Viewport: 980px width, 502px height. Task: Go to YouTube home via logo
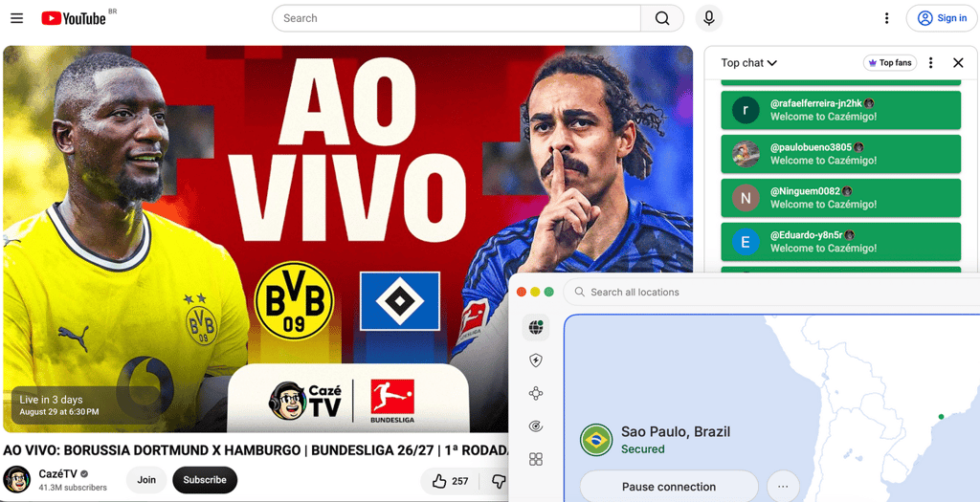coord(73,18)
